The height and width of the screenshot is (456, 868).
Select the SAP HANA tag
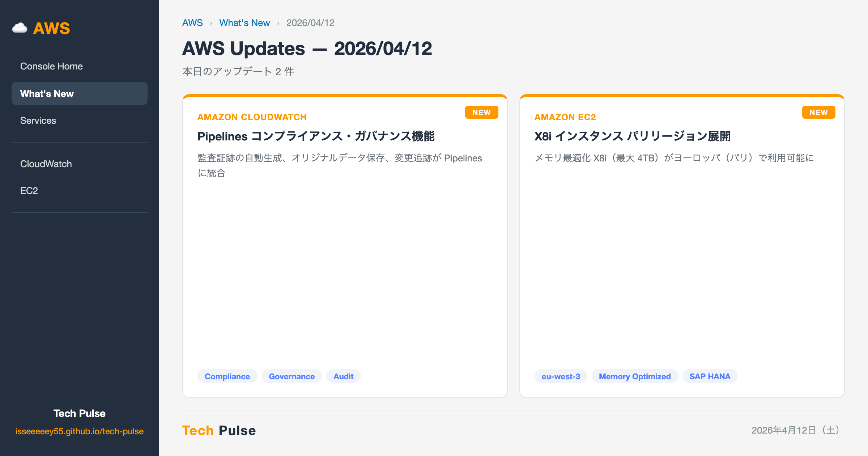(710, 376)
